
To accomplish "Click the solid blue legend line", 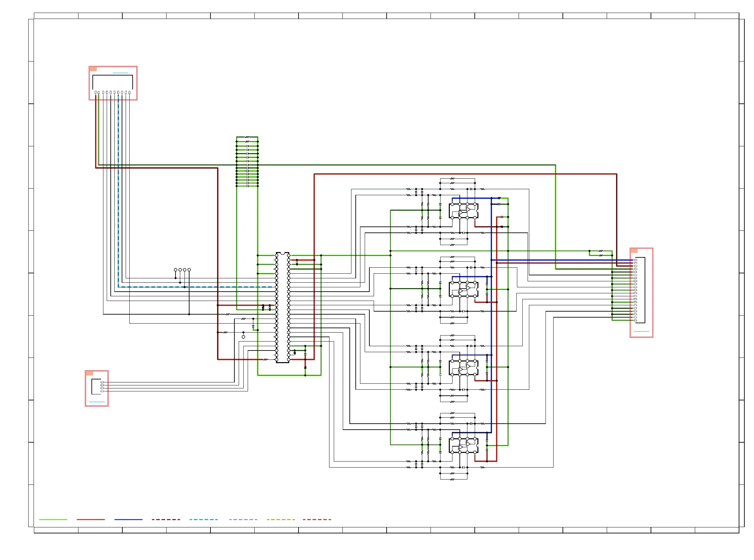I will tap(128, 519).
